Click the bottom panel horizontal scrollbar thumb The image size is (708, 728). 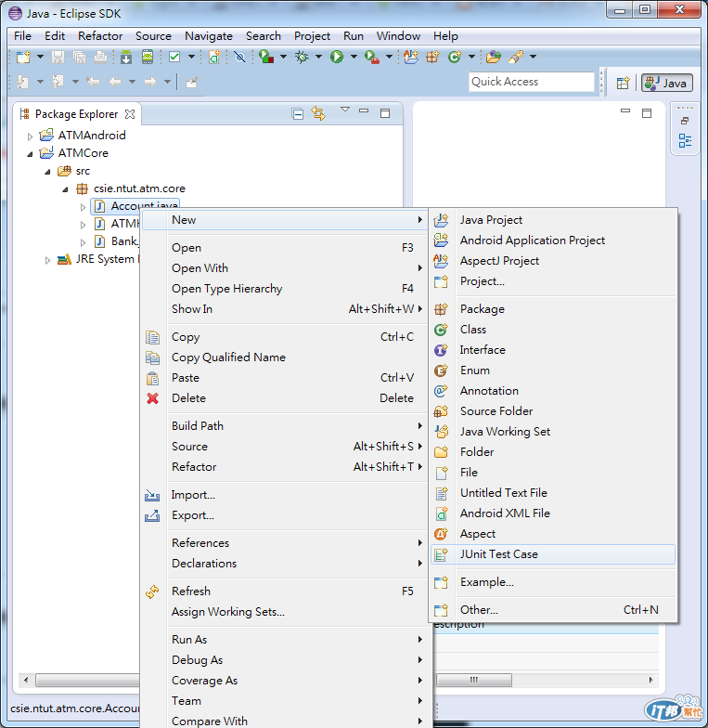coord(474,680)
